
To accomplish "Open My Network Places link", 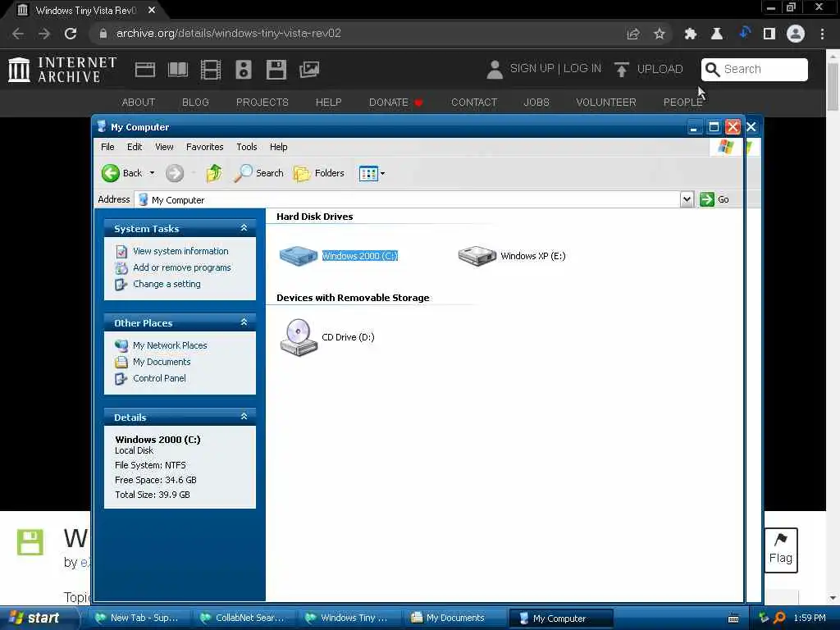I will [x=170, y=345].
